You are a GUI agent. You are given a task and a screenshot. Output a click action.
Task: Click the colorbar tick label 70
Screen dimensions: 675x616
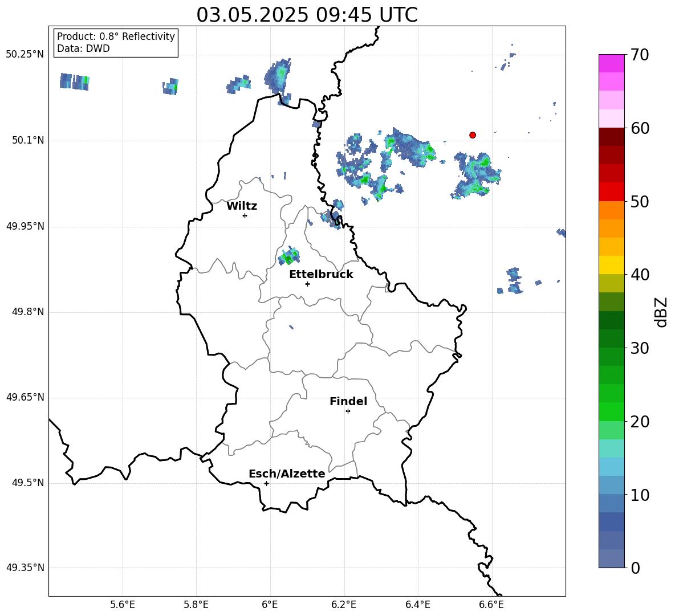click(x=640, y=55)
